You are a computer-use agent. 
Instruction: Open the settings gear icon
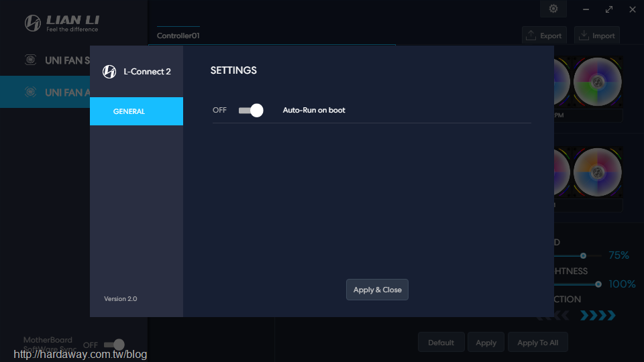pos(553,9)
